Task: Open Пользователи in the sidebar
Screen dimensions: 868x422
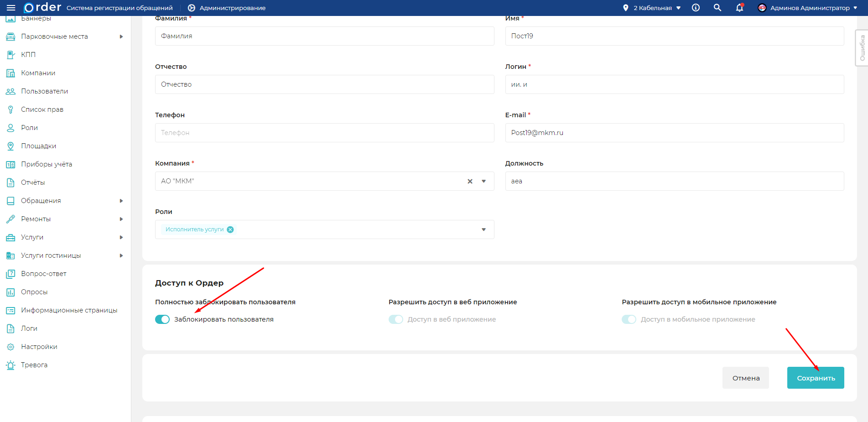Action: [44, 91]
